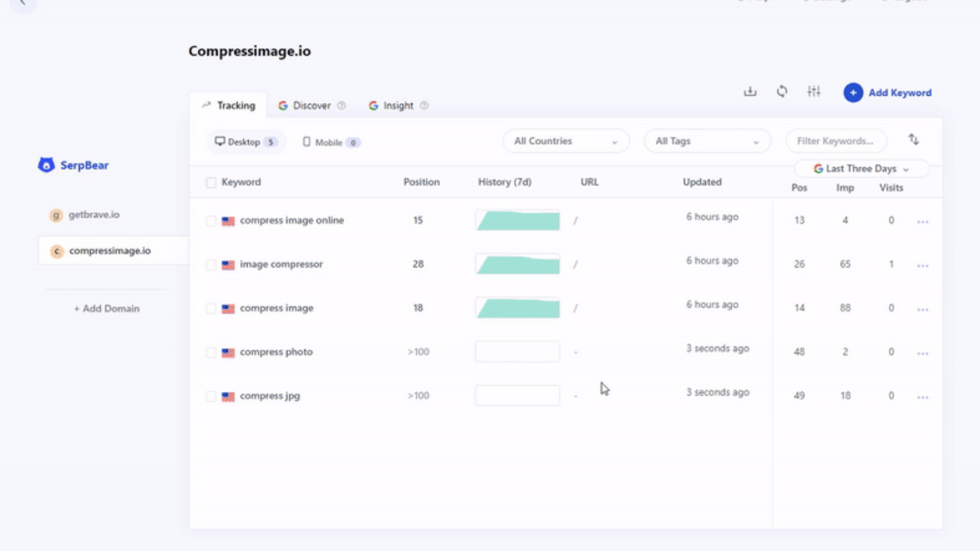Click the Google icon in Last Three Days
Screen dimensions: 980x551
(818, 169)
